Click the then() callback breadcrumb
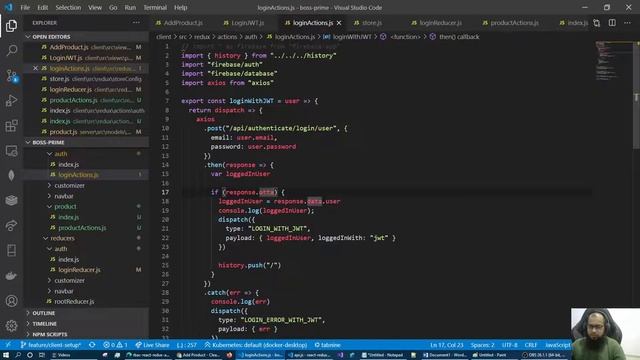This screenshot has width=640, height=360. click(x=459, y=37)
